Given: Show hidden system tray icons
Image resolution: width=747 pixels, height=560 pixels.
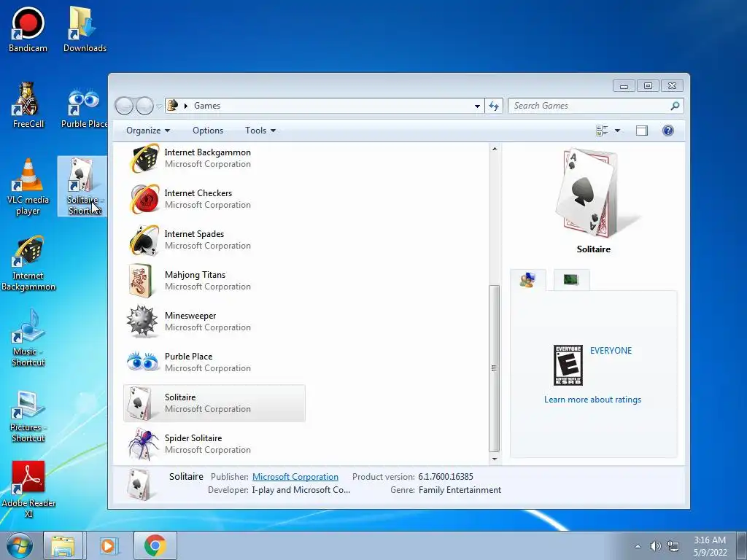Looking at the screenshot, I should coord(638,546).
